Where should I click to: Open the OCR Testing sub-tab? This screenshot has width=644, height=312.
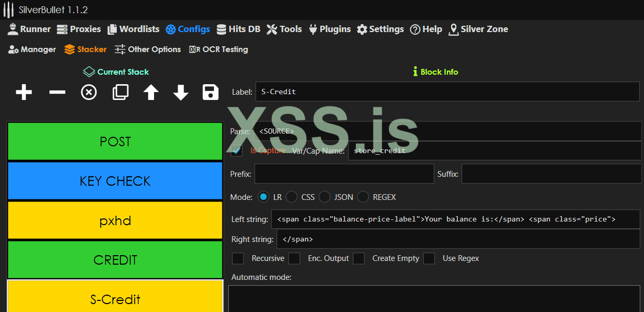[x=218, y=49]
